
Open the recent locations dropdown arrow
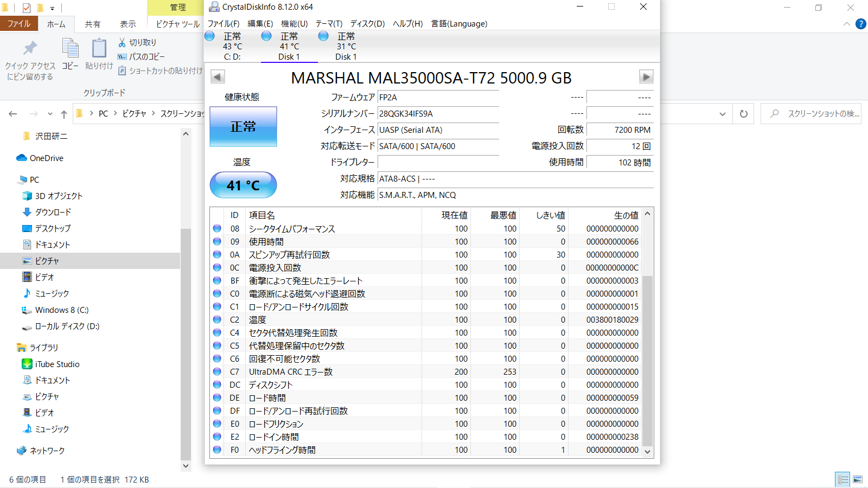[x=50, y=114]
